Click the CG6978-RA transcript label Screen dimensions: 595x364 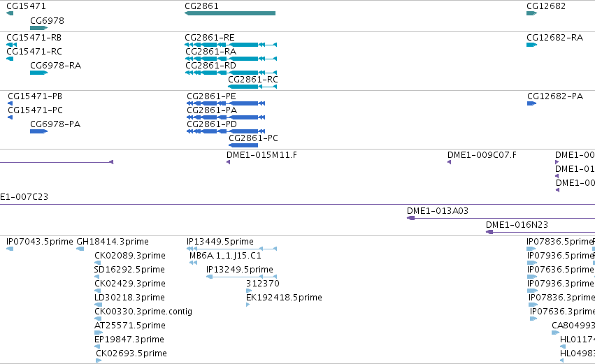click(x=55, y=66)
